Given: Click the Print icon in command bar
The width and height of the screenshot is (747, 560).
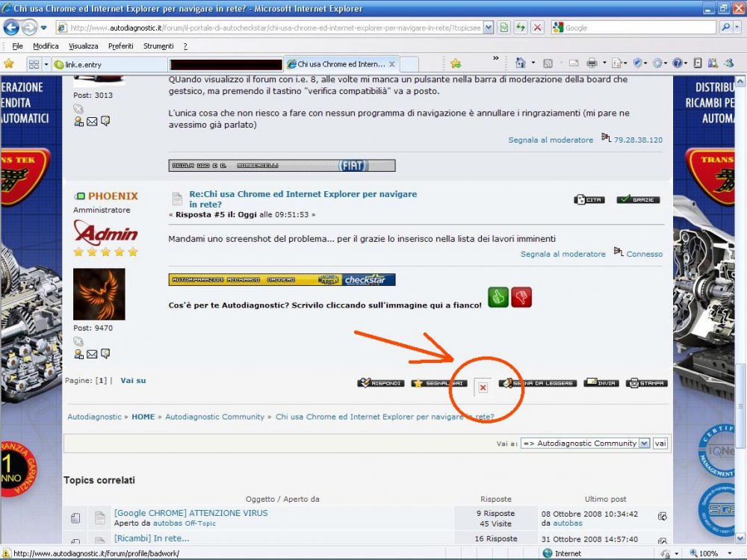Looking at the screenshot, I should pos(592,63).
